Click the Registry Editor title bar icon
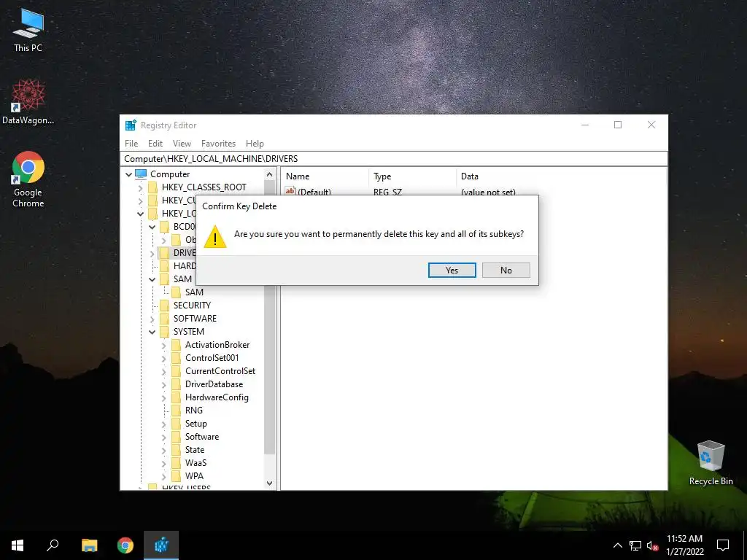747x560 pixels. tap(131, 125)
